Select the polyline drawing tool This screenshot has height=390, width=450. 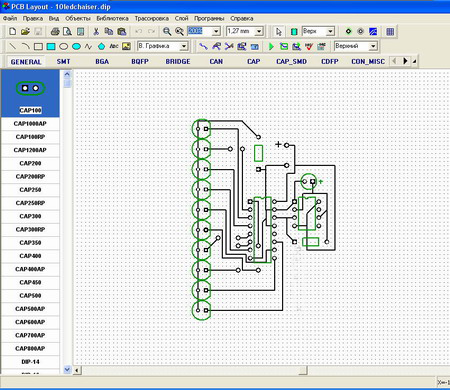[x=88, y=46]
